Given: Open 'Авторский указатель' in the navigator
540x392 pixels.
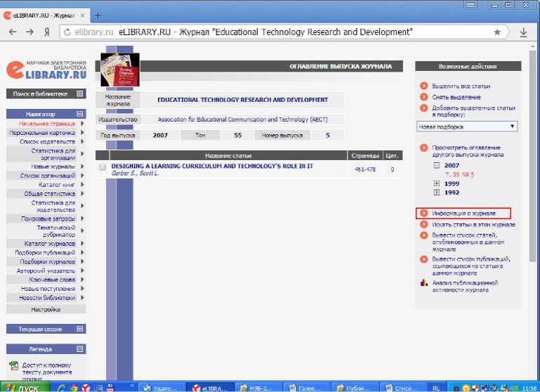Looking at the screenshot, I should pos(46,270).
